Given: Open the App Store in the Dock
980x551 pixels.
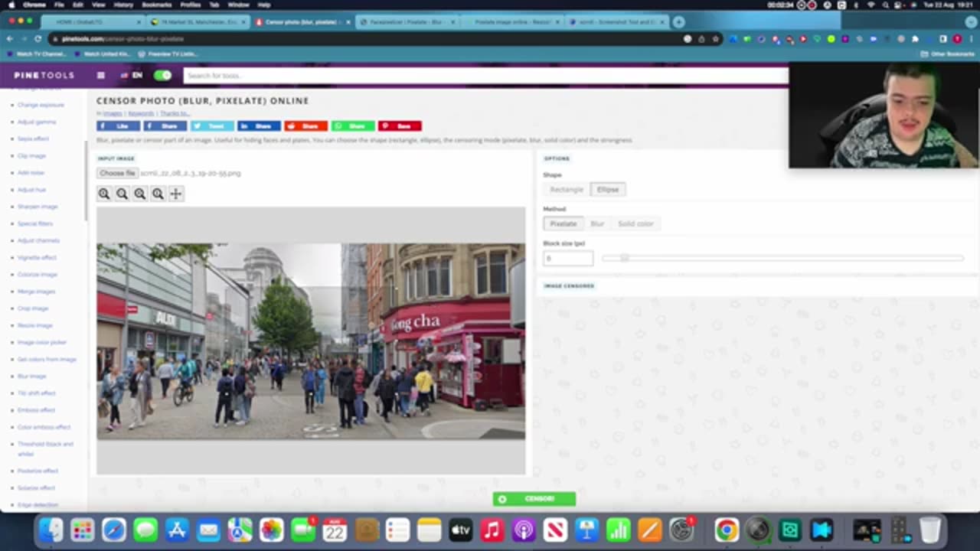Looking at the screenshot, I should 177,530.
